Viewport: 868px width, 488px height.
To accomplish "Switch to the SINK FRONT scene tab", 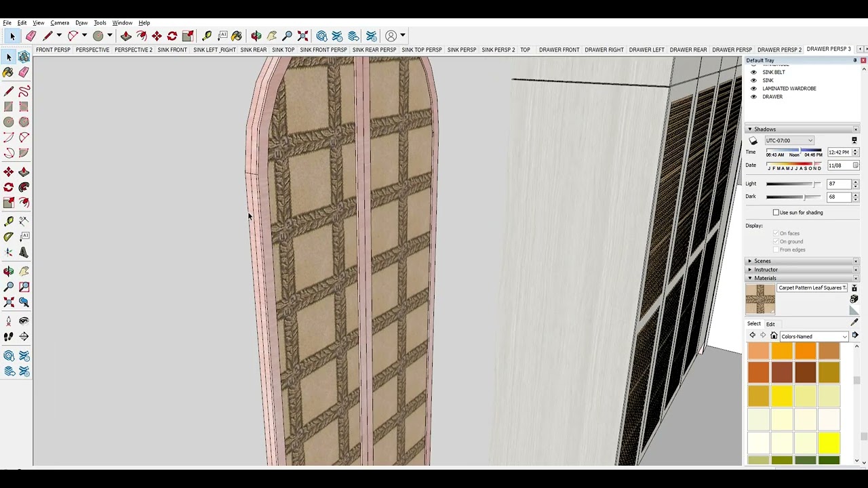I will (x=172, y=50).
